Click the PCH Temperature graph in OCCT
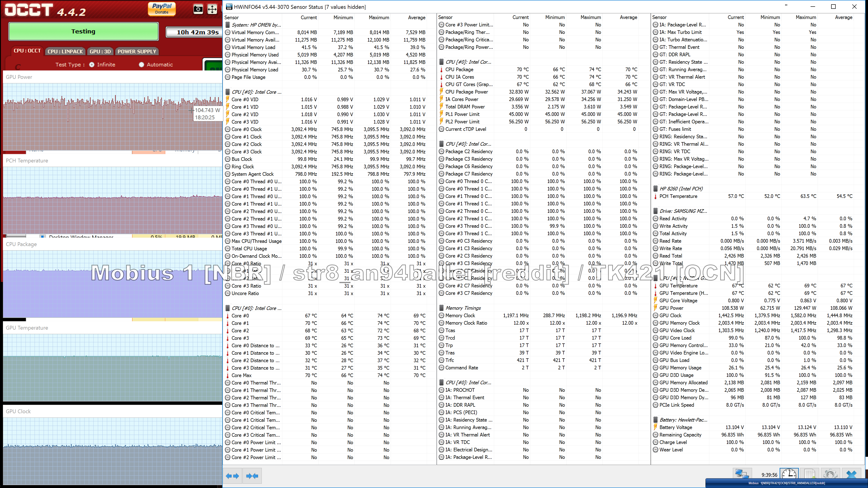This screenshot has height=488, width=868. [x=113, y=200]
